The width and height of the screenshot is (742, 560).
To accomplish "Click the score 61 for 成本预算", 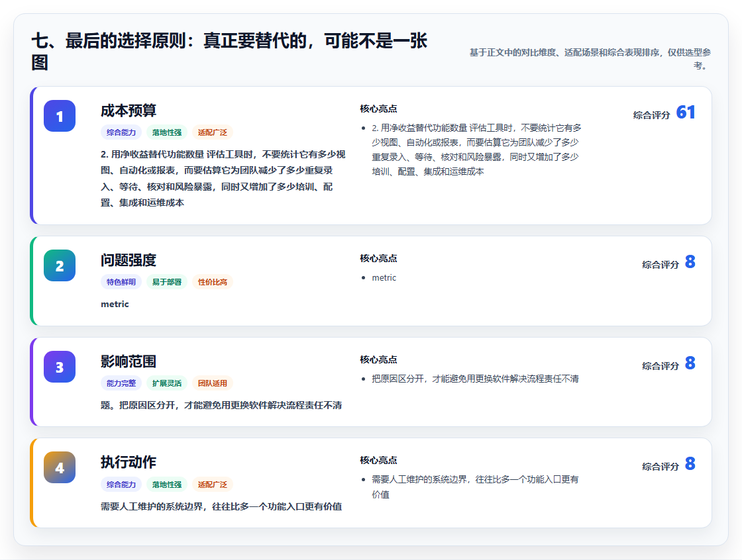I will point(686,112).
